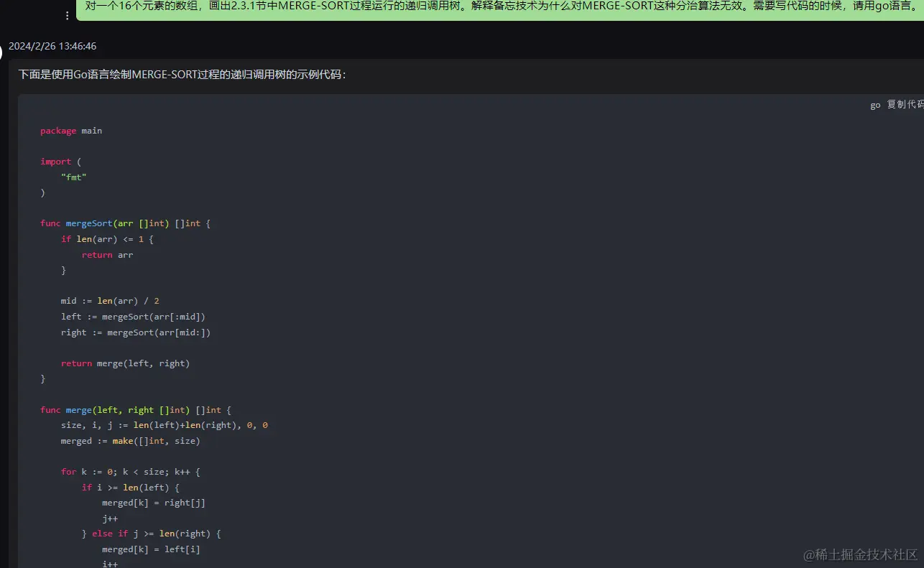Click the func merge(left, right []int) line

pyautogui.click(x=136, y=410)
